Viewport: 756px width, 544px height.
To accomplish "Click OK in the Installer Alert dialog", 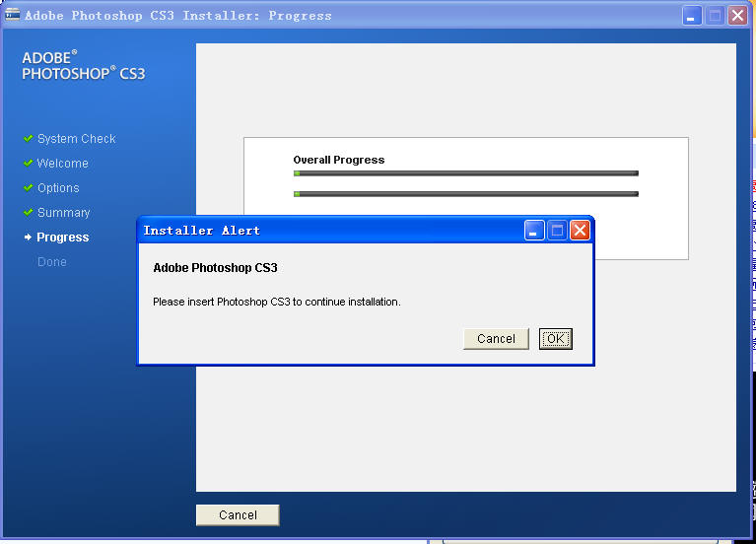I will 556,339.
